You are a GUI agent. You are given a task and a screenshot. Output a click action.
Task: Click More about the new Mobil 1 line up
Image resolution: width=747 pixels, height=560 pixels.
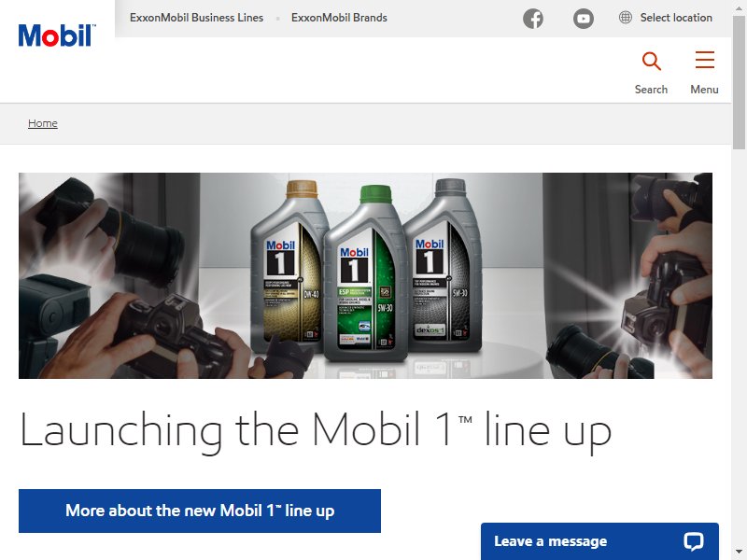tap(200, 511)
